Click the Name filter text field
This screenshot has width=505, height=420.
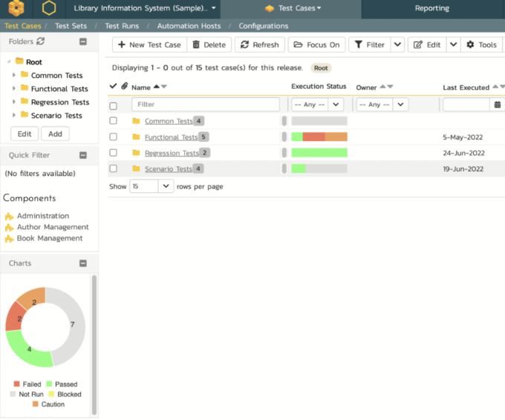coord(205,105)
